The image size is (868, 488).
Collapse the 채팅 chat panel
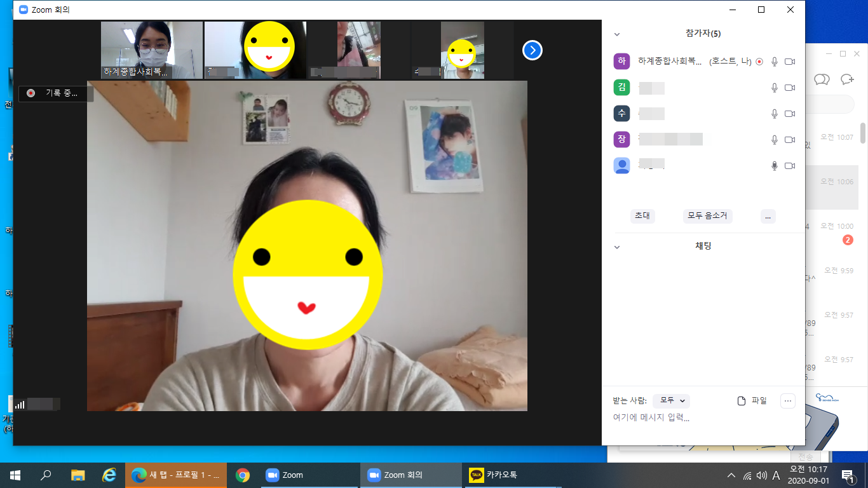(x=616, y=247)
